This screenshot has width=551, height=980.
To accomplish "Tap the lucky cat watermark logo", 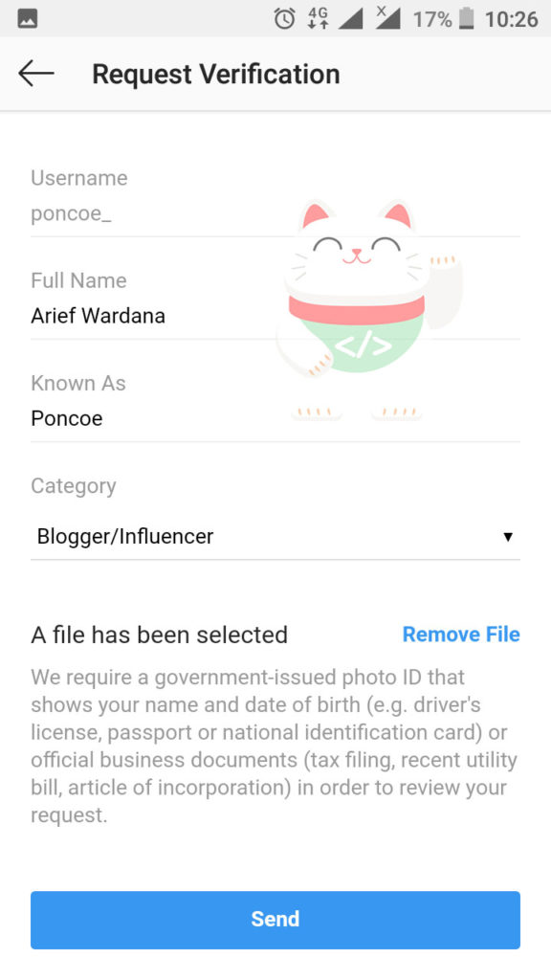I will click(x=370, y=309).
